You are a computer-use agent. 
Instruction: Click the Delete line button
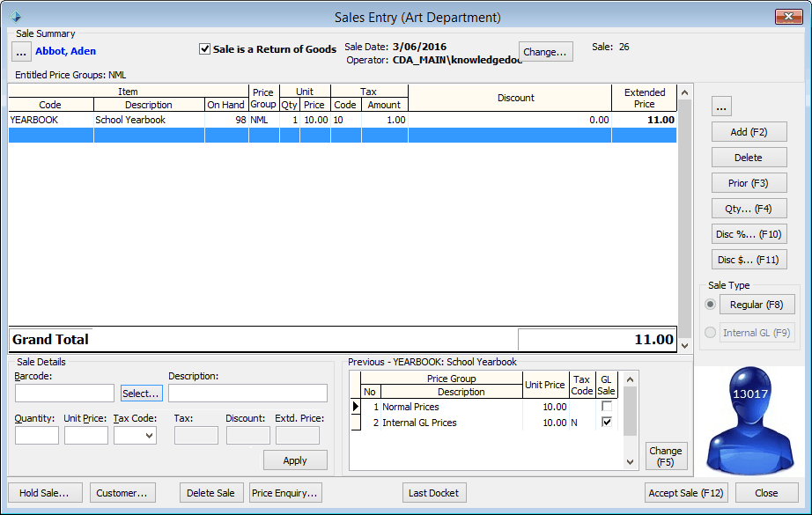(749, 158)
